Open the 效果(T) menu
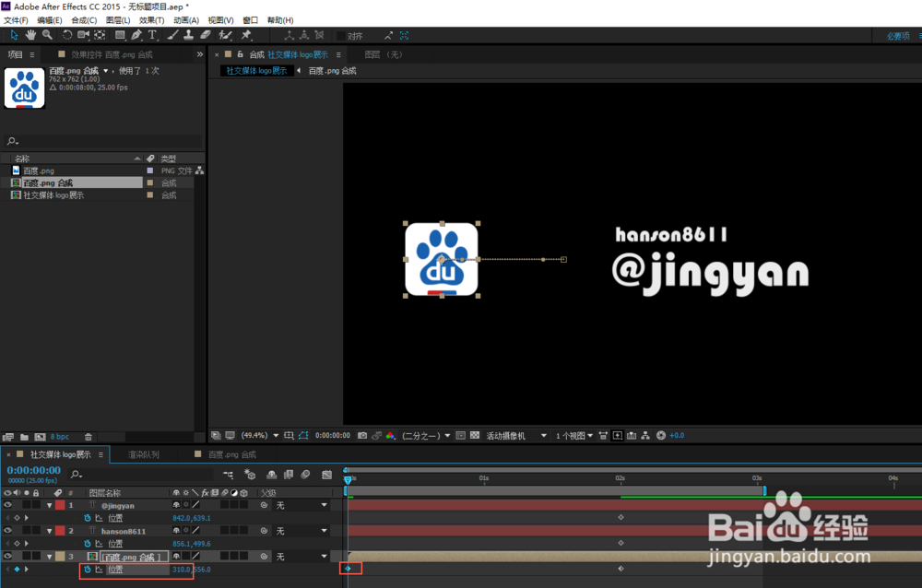The image size is (922, 588). [x=152, y=20]
